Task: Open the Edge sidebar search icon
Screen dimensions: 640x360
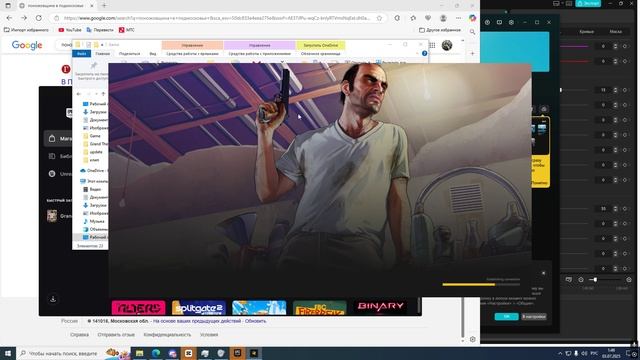Action: coord(472,31)
